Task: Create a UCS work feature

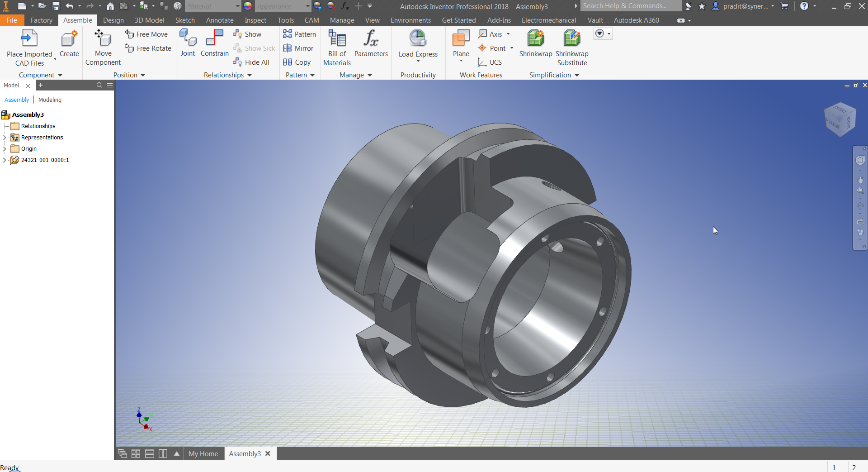Action: 490,62
